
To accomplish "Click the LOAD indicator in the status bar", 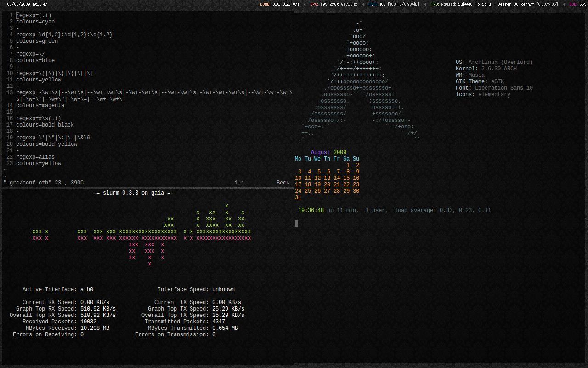I will coord(279,4).
